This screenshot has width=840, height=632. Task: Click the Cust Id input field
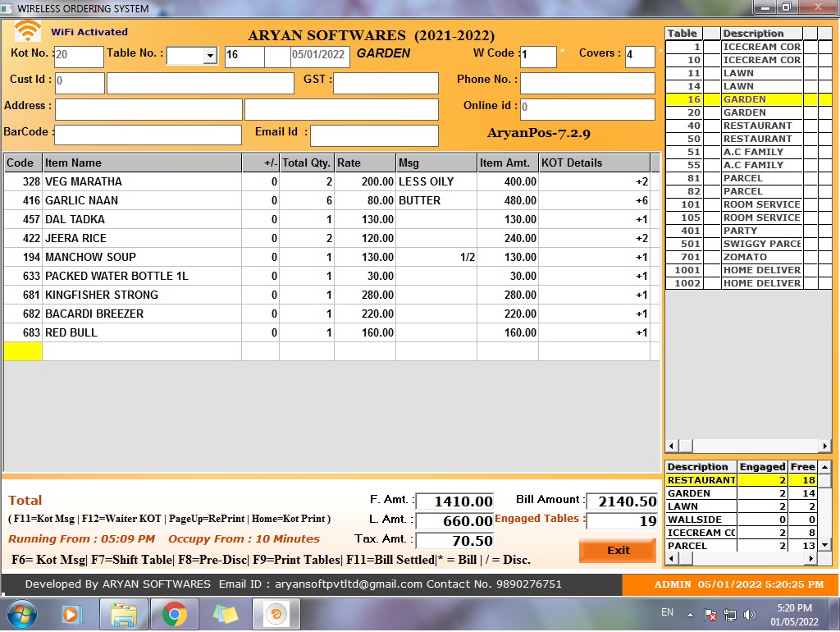(80, 82)
